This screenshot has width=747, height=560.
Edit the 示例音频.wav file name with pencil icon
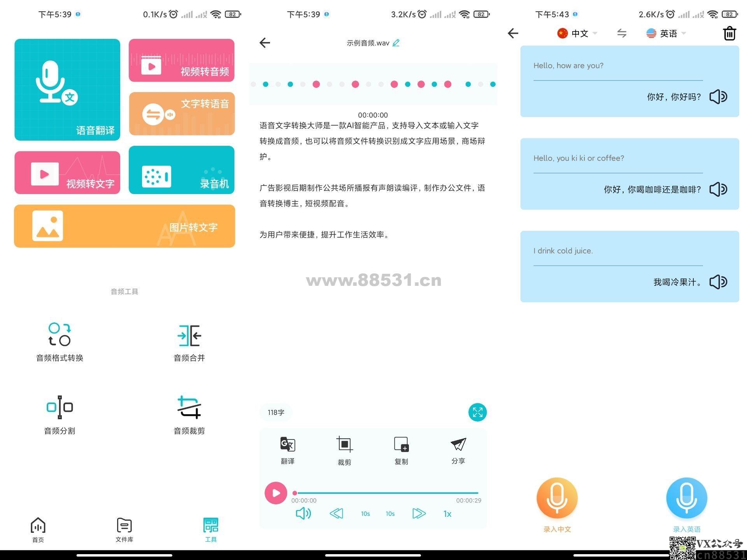(396, 43)
